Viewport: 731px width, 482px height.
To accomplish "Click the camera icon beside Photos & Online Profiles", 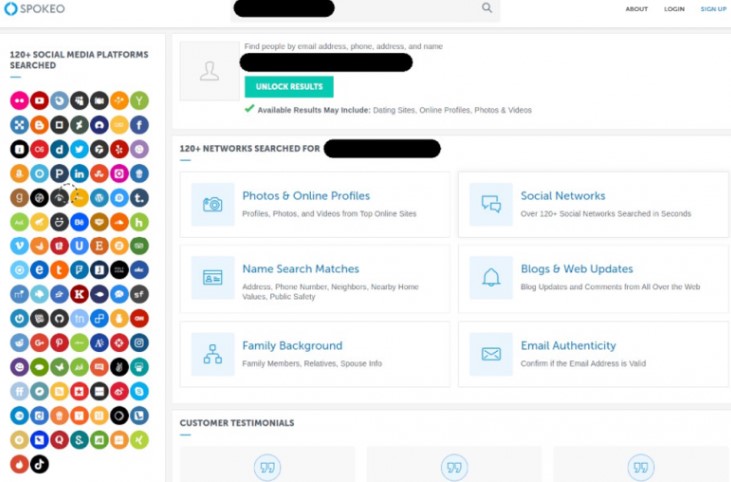I will (213, 205).
